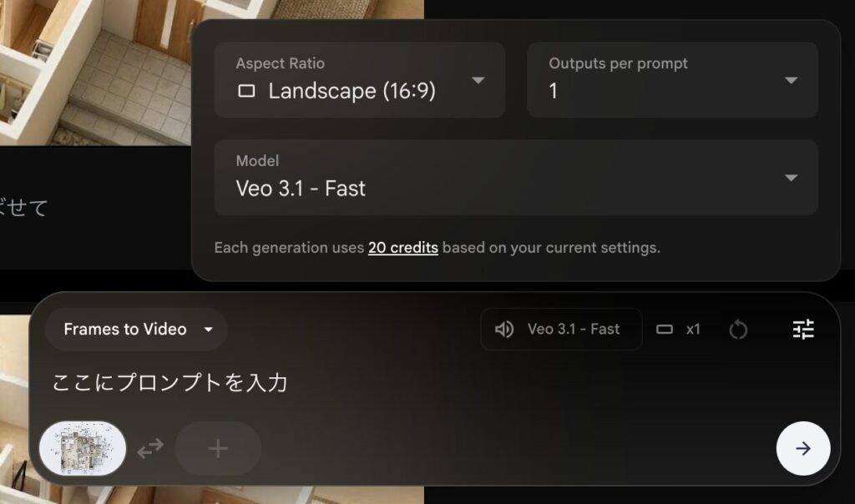
Task: Open the Outputs per prompt dropdown
Action: click(x=792, y=81)
